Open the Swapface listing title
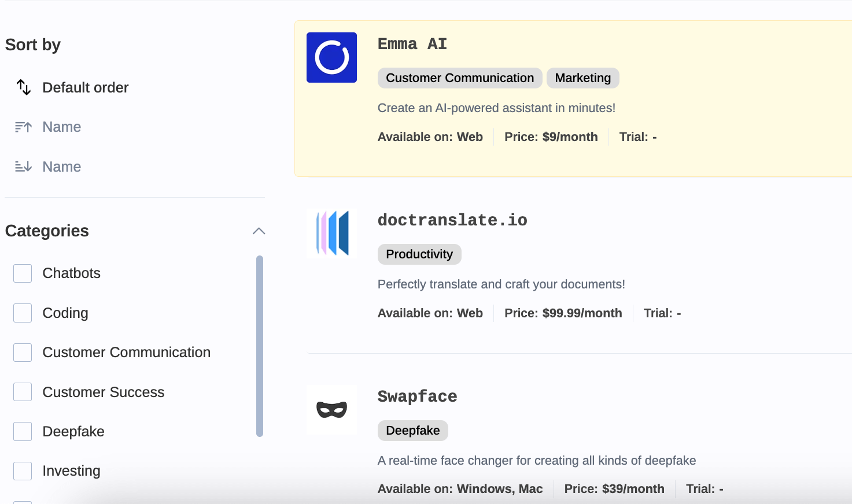 (418, 396)
